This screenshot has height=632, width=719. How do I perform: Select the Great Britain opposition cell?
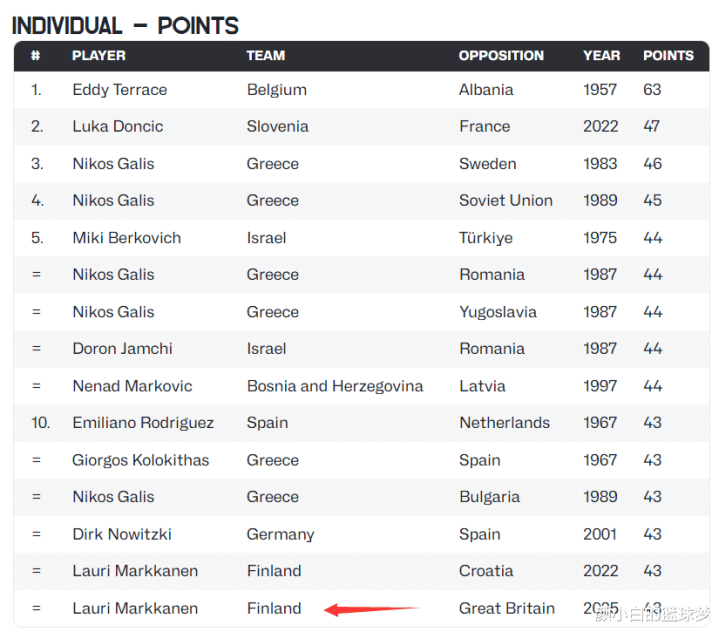click(506, 608)
